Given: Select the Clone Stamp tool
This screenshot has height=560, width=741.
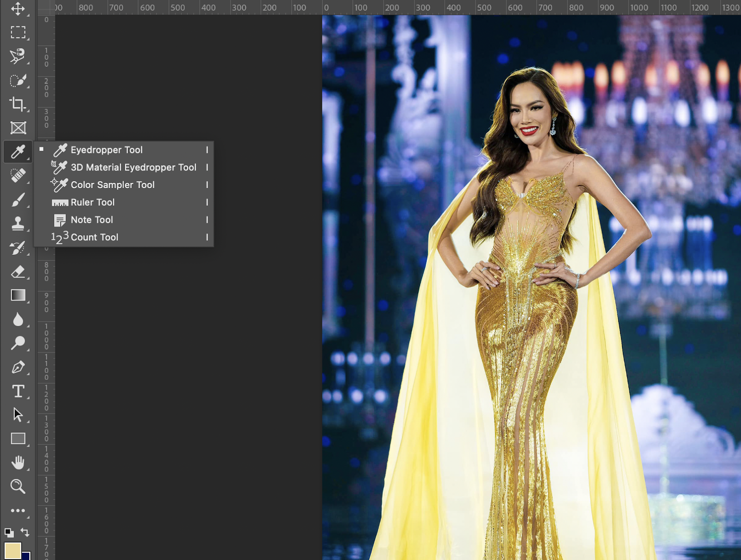Looking at the screenshot, I should 18,224.
